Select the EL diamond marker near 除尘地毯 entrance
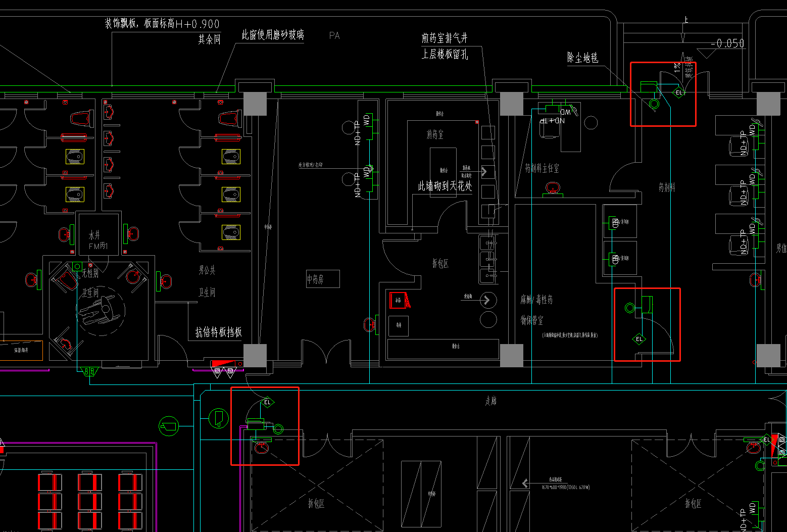 [678, 92]
